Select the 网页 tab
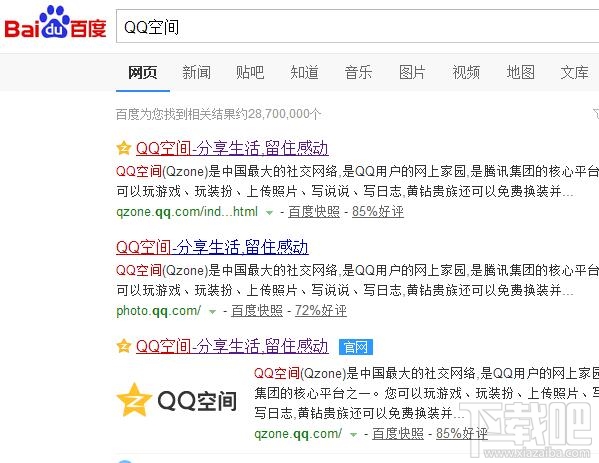Viewport: 599px width, 463px height. 142,72
